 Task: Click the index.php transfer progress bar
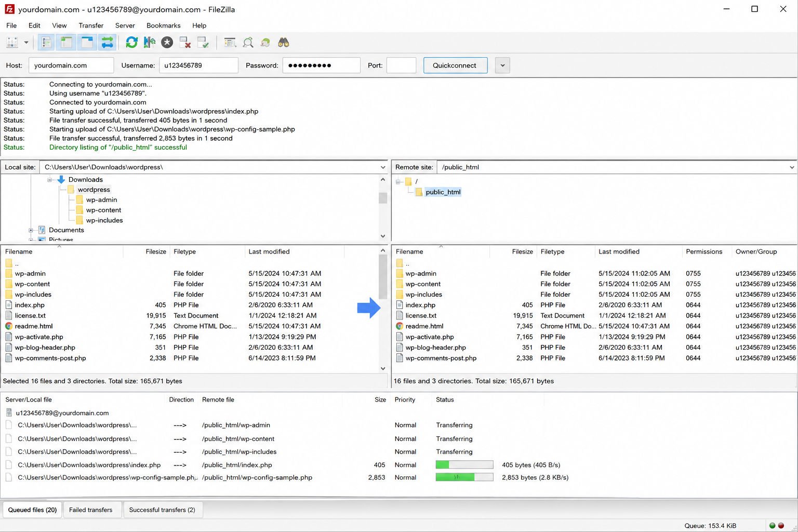pyautogui.click(x=464, y=465)
